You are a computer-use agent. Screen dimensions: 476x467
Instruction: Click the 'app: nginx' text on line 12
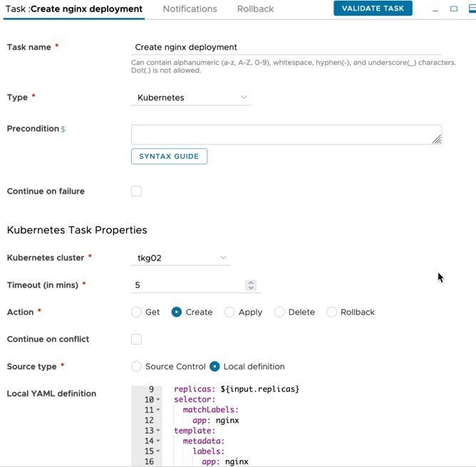tap(215, 420)
